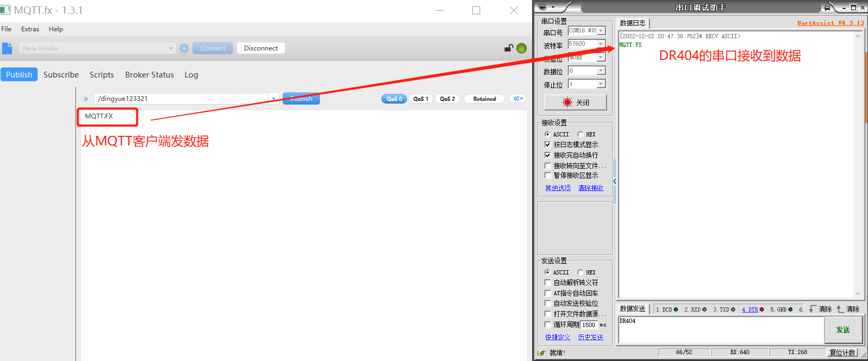The width and height of the screenshot is (868, 361).
Task: Click the unlocked padlock icon
Action: click(x=508, y=48)
